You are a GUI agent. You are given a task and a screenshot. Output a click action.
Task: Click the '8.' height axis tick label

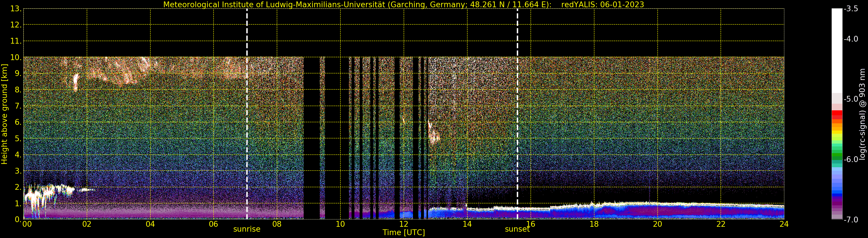tap(18, 90)
